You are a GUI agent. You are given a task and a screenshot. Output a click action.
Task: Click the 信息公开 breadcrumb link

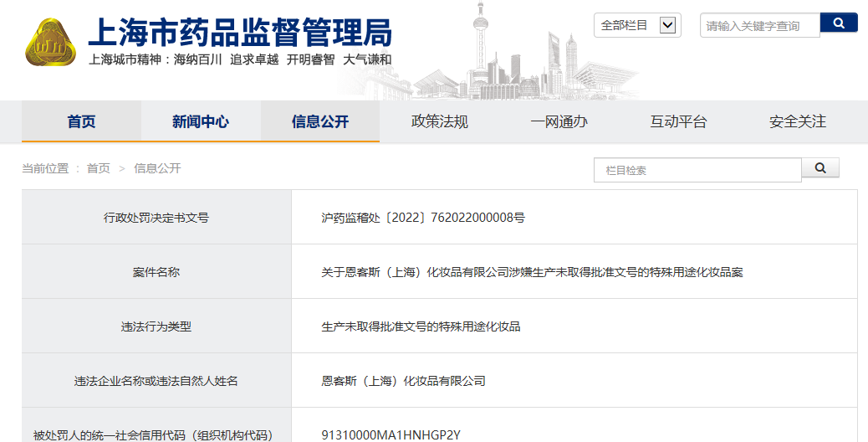[x=157, y=168]
